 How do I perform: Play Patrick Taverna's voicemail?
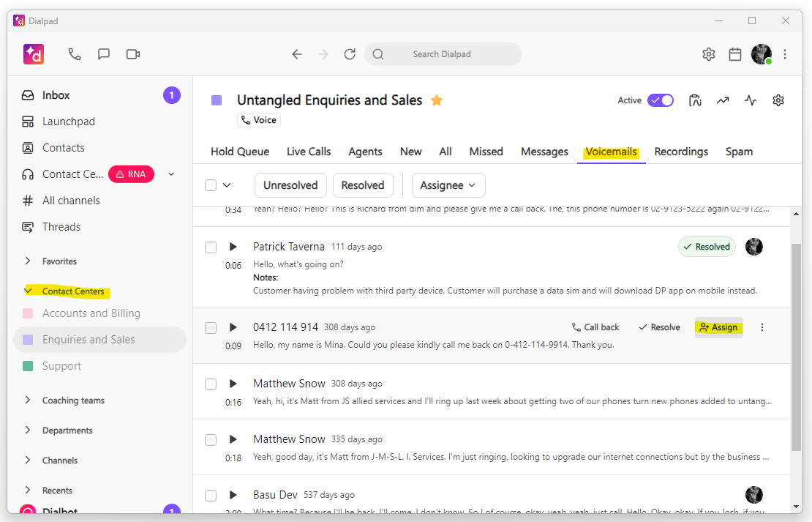[x=233, y=247]
